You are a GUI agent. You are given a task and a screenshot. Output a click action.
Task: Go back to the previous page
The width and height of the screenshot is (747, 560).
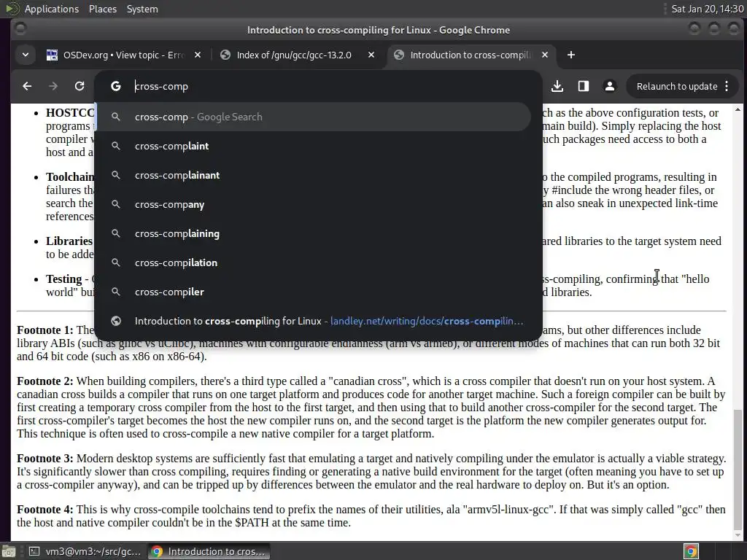27,86
